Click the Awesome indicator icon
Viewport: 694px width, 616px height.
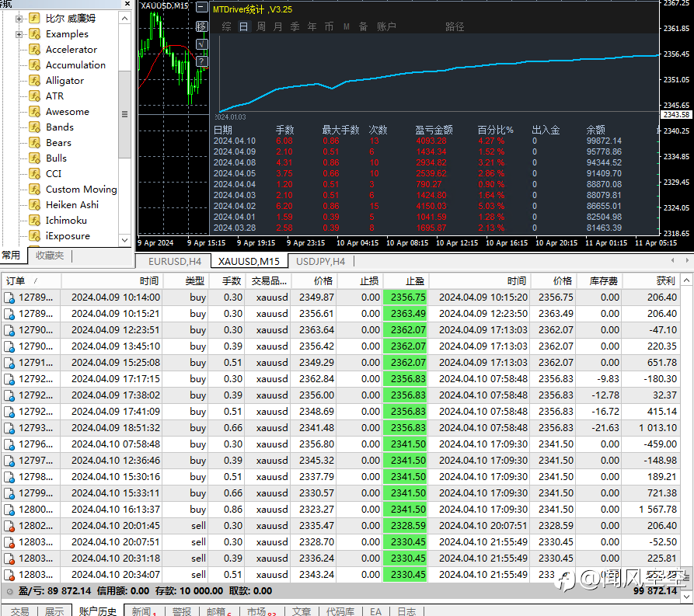click(x=34, y=112)
